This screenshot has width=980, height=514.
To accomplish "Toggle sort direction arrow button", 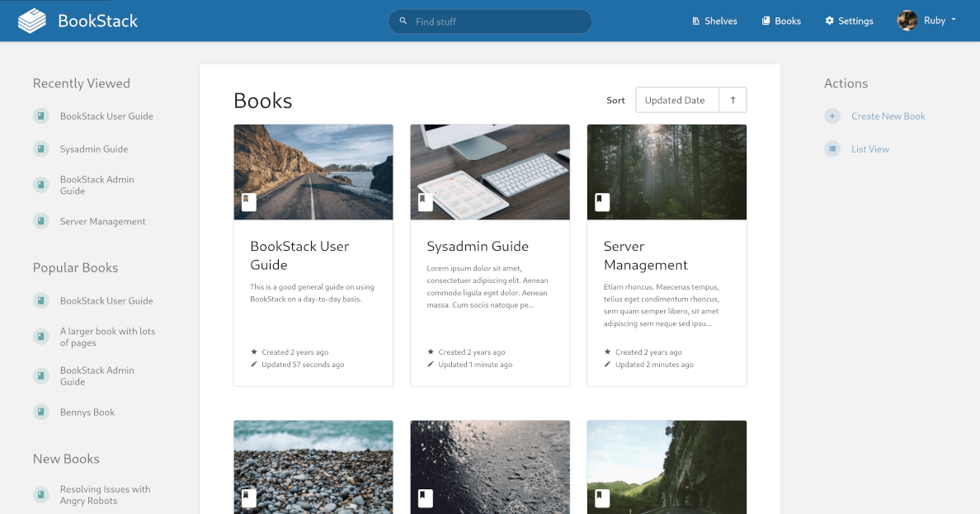I will tap(733, 100).
